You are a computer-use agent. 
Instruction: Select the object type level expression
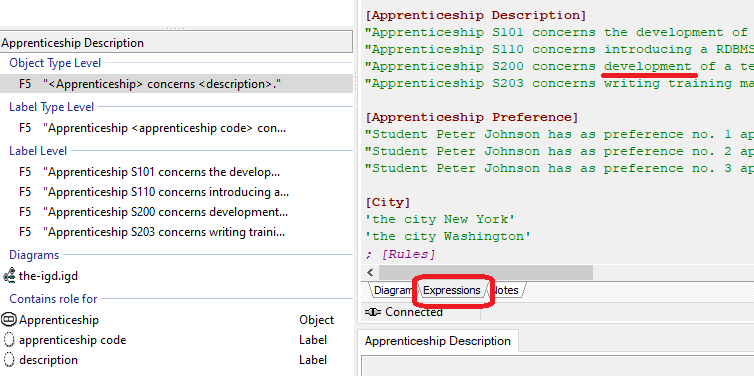coord(176,84)
